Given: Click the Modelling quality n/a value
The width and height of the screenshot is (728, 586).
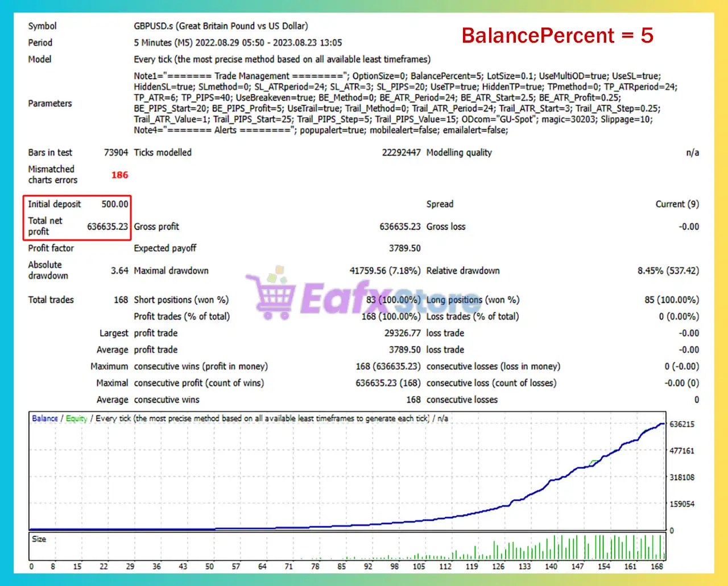Looking at the screenshot, I should coord(692,152).
